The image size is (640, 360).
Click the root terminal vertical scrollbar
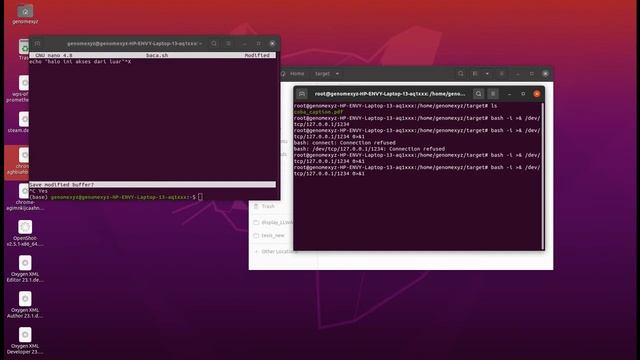[542, 176]
